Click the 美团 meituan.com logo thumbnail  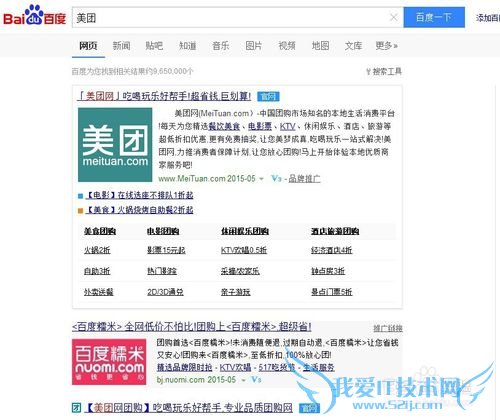click(115, 145)
